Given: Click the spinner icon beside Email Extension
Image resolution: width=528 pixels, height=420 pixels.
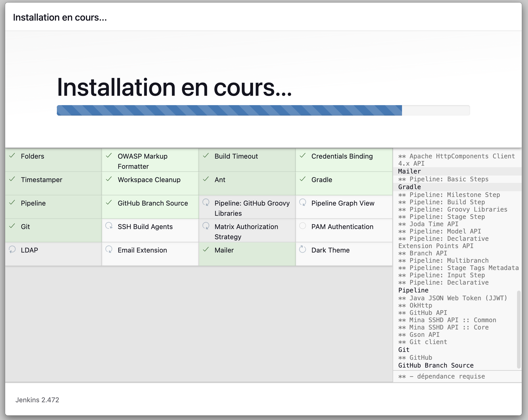Looking at the screenshot, I should click(x=109, y=249).
